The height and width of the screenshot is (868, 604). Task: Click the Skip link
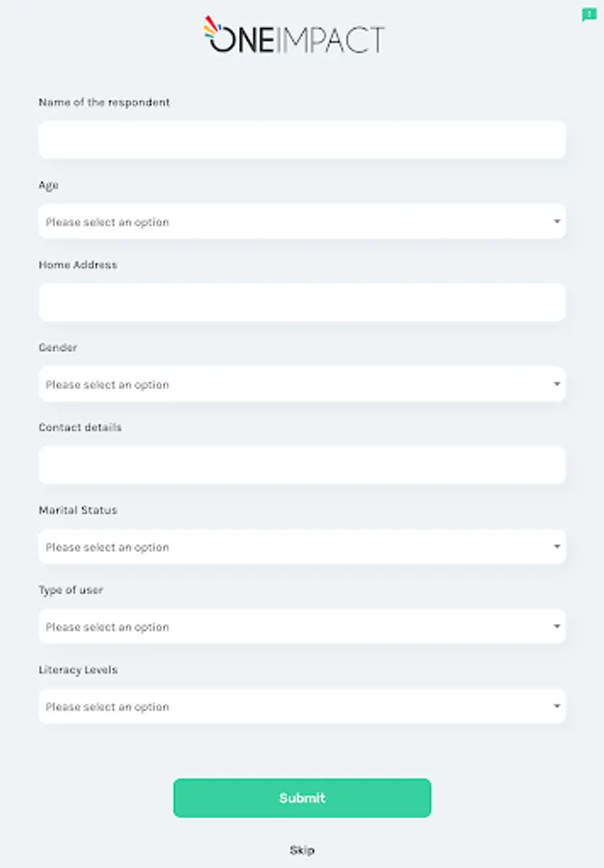pyautogui.click(x=302, y=851)
